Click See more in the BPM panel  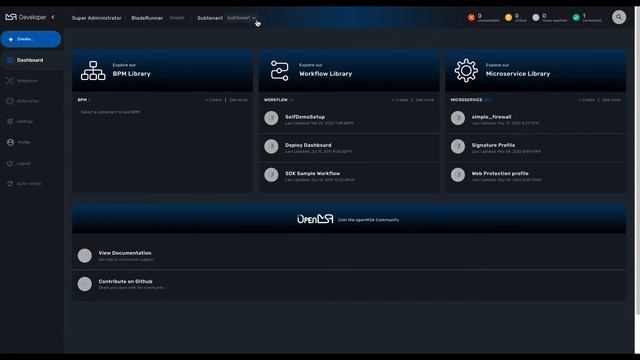click(238, 100)
